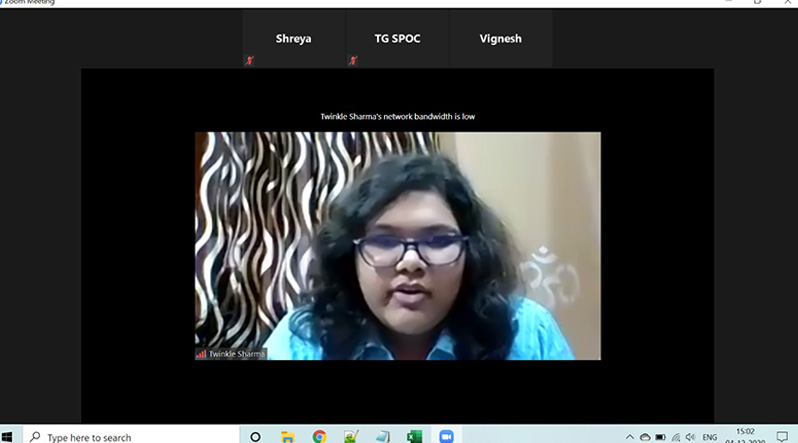Click the battery status icon
Image resolution: width=798 pixels, height=443 pixels.
coord(660,437)
